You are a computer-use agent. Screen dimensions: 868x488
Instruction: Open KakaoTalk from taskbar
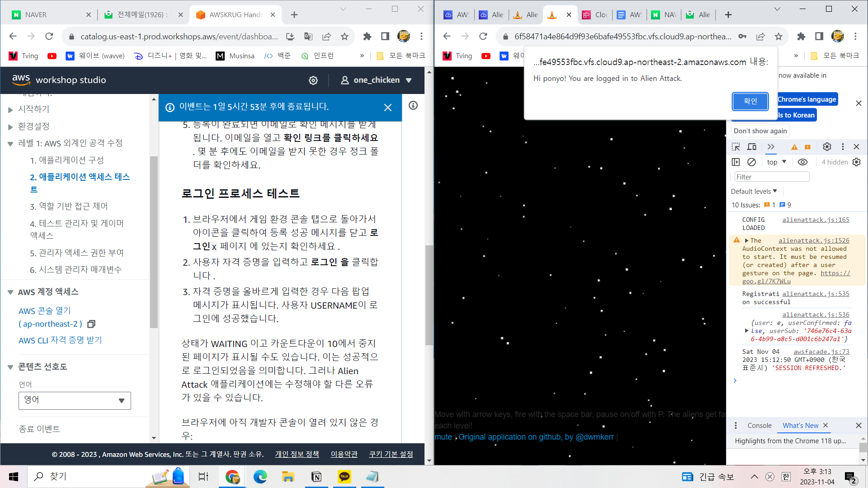[x=344, y=477]
